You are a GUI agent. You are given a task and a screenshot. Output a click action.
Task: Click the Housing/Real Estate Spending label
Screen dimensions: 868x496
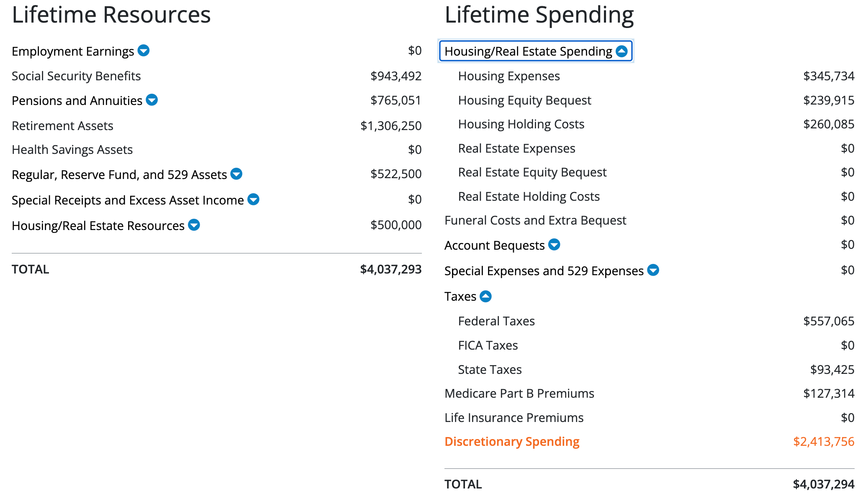point(528,51)
